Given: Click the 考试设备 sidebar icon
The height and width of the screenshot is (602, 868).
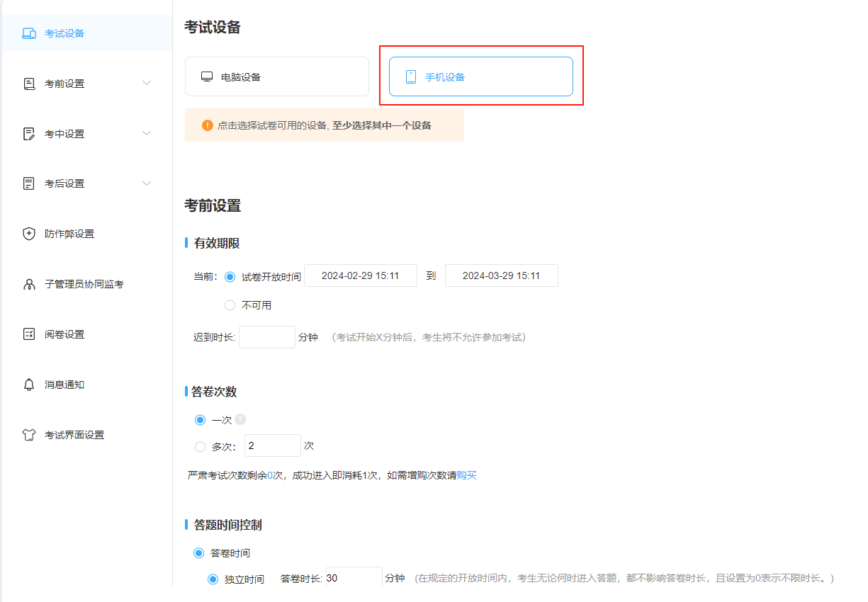Looking at the screenshot, I should coord(29,33).
